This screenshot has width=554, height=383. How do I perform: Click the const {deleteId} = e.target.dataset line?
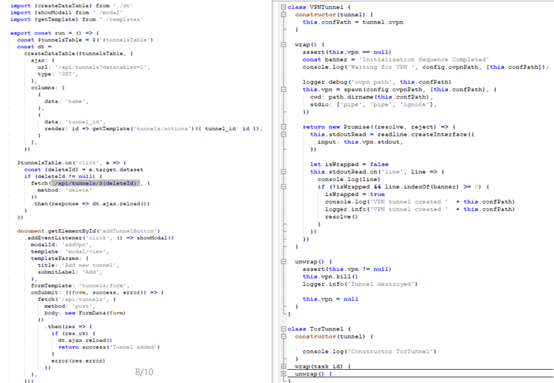coord(83,170)
